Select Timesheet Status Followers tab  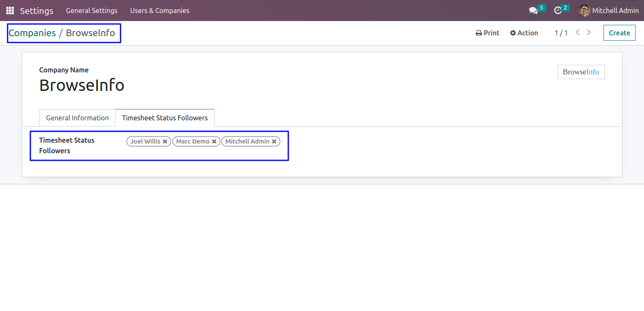(165, 118)
